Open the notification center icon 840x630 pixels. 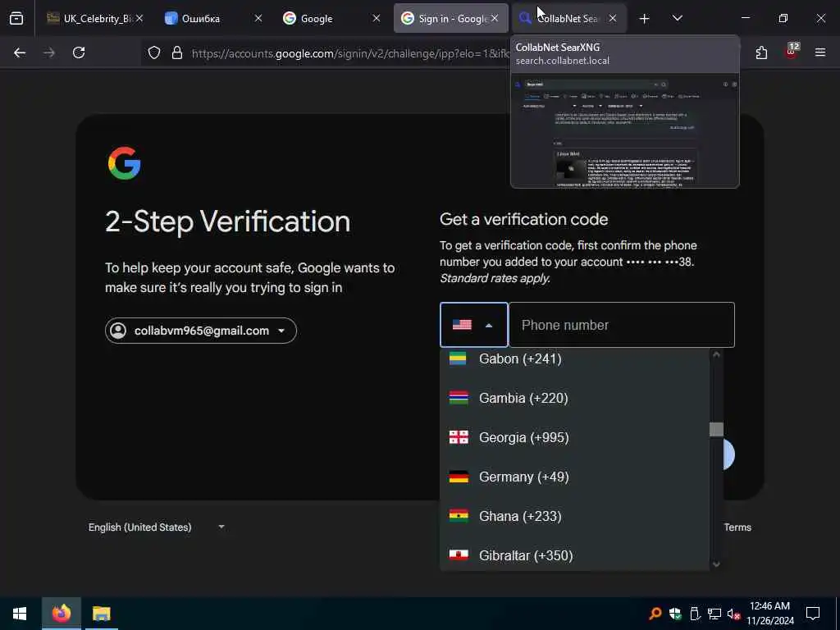[x=813, y=614]
